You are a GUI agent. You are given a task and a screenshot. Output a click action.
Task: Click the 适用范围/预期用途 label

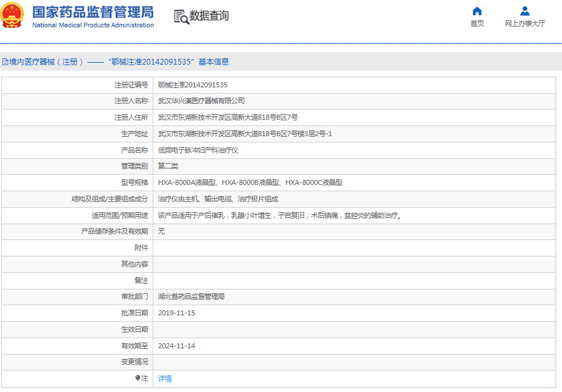tap(120, 215)
